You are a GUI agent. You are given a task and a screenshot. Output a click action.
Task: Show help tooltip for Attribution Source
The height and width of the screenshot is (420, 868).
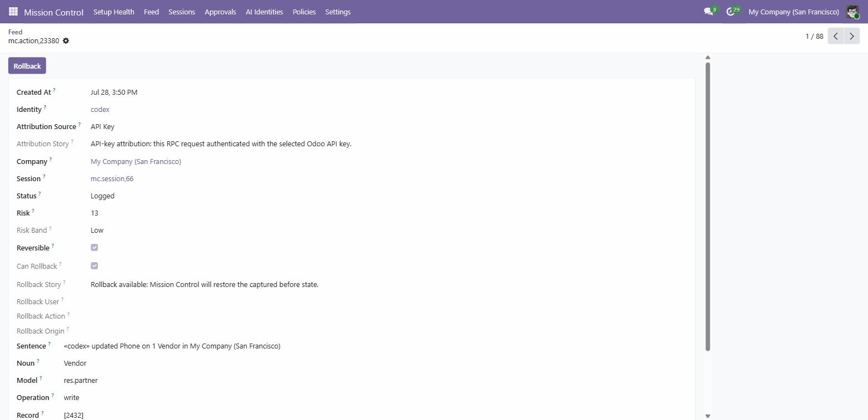[79, 124]
